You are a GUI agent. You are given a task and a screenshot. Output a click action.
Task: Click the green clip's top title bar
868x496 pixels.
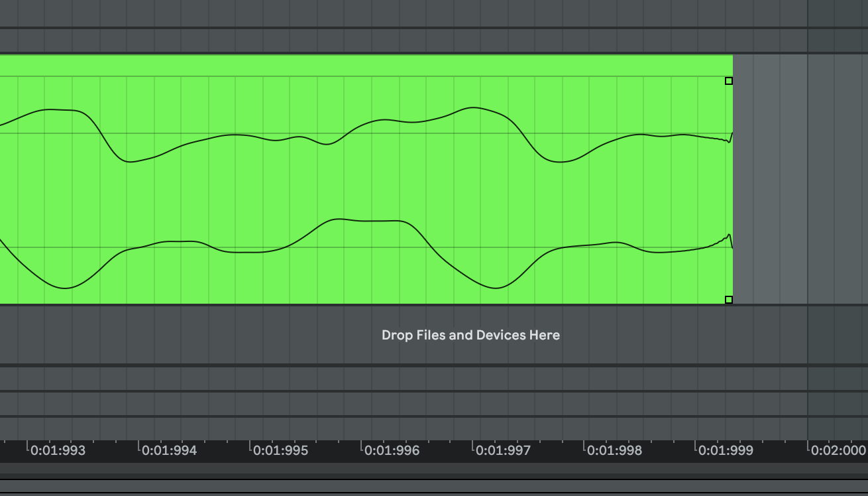[x=366, y=65]
